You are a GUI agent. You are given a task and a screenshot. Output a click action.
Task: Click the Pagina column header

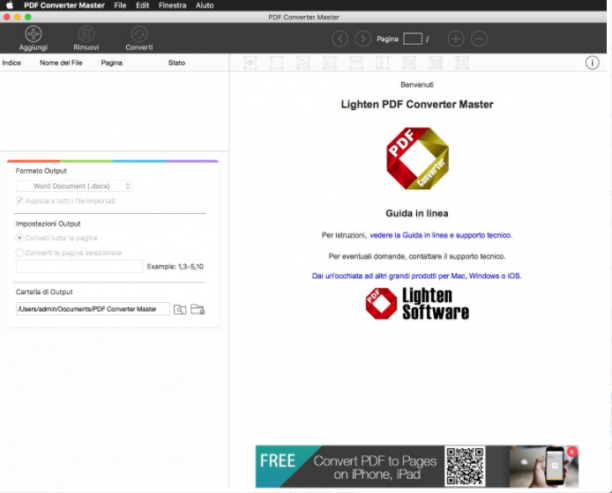pyautogui.click(x=112, y=62)
